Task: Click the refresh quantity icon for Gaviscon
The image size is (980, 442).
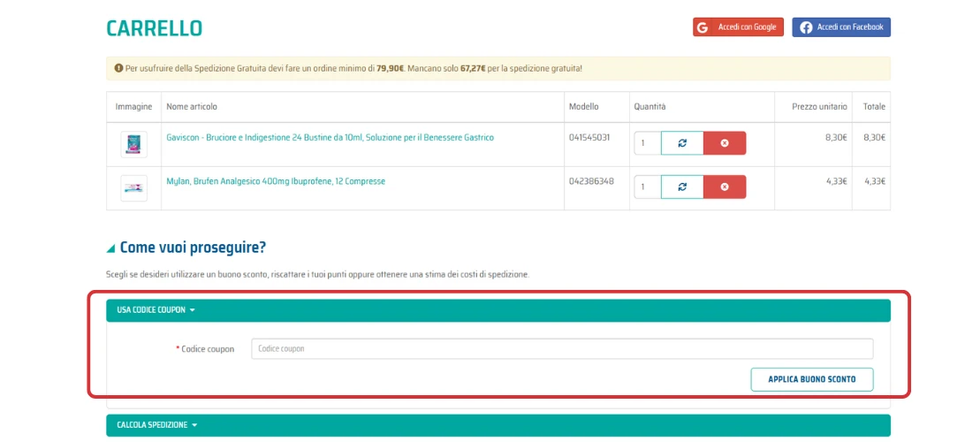Action: tap(681, 143)
